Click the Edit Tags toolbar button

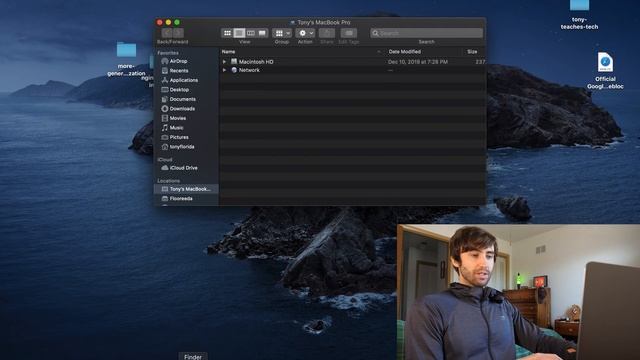349,33
